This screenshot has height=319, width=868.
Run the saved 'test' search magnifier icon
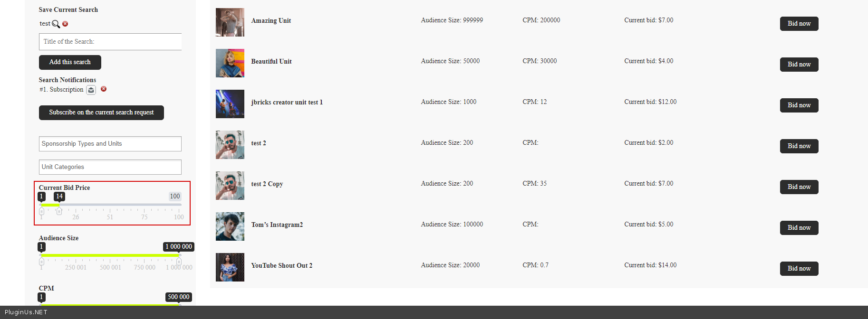(x=56, y=24)
